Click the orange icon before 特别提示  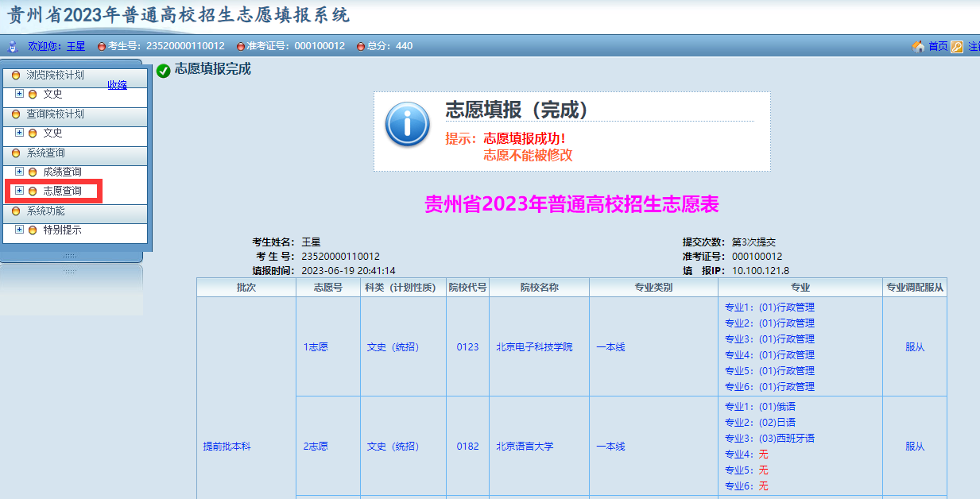(33, 230)
